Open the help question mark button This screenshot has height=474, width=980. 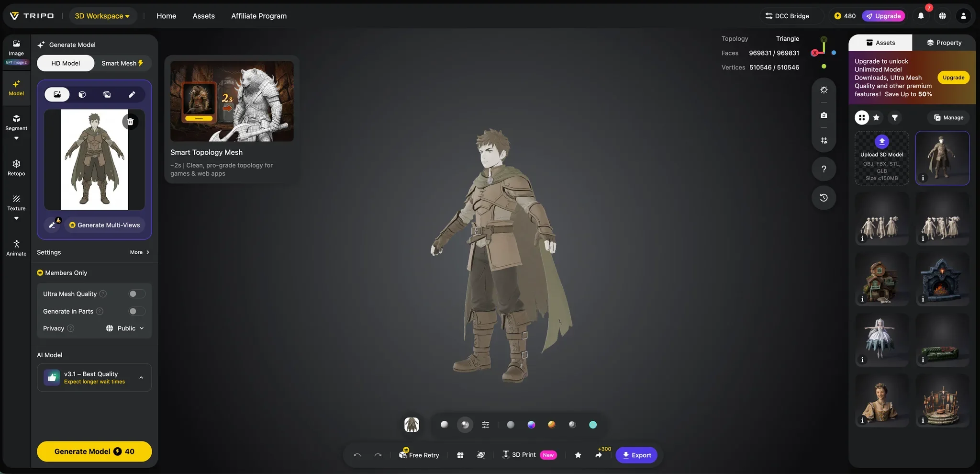824,169
